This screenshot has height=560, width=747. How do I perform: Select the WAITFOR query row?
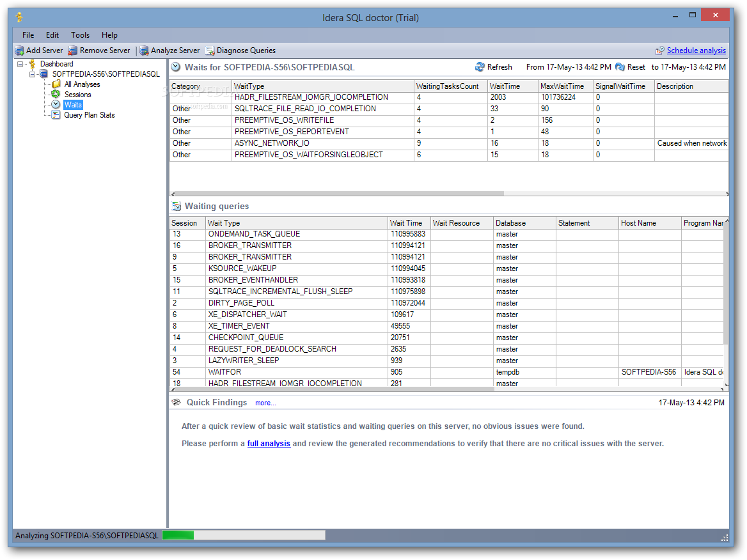coord(446,372)
